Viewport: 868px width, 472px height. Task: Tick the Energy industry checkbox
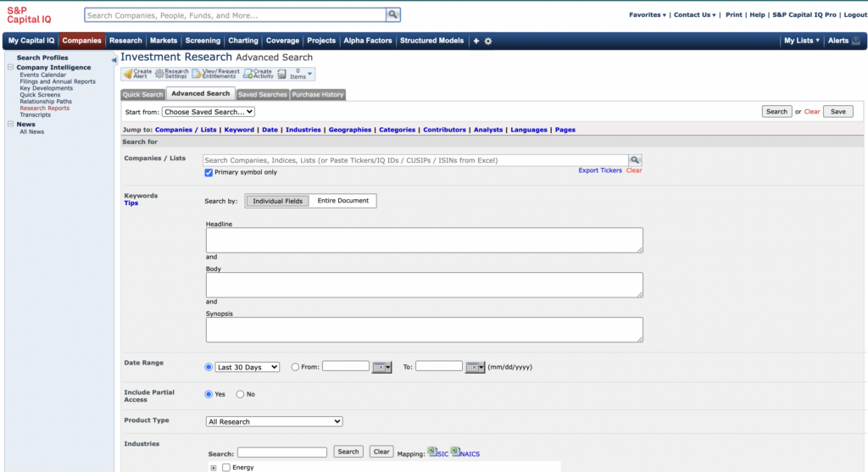(x=226, y=467)
